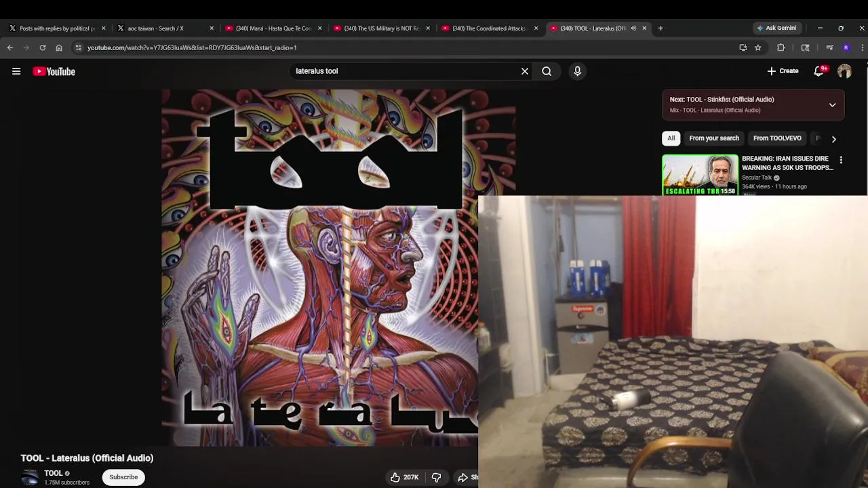Select the 'From your search' chip
This screenshot has width=868, height=488.
pos(714,138)
